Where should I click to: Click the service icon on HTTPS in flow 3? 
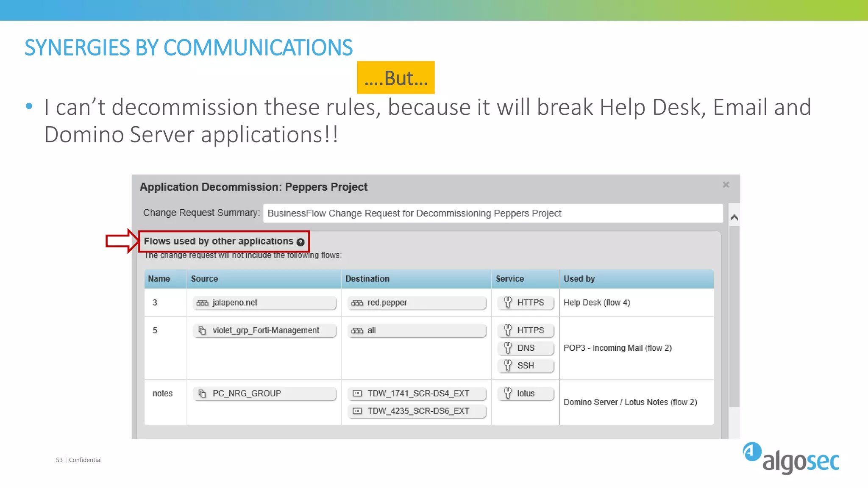(x=507, y=302)
